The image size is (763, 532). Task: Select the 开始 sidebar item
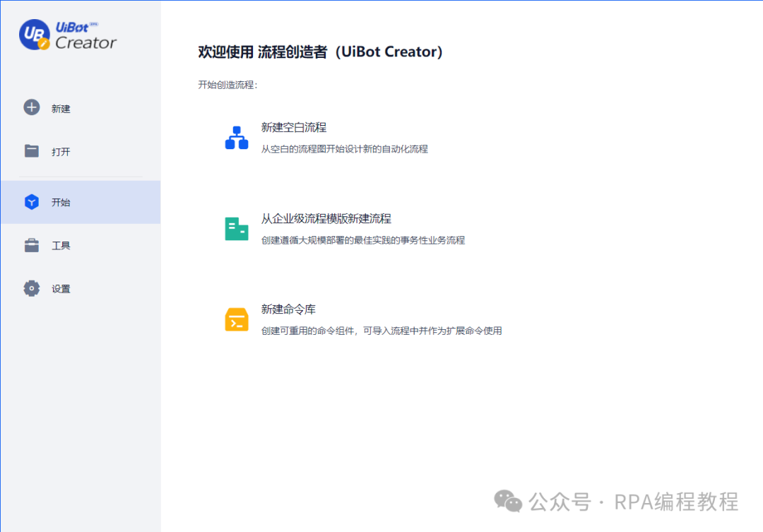tap(81, 202)
